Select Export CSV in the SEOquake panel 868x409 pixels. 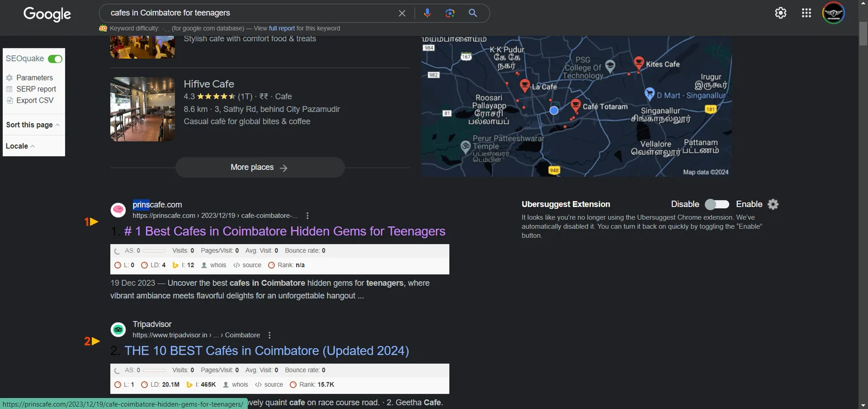[x=35, y=100]
